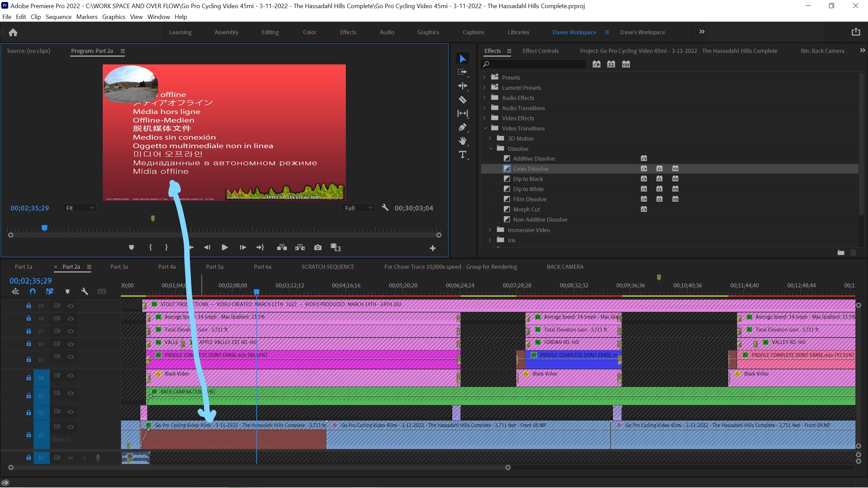The width and height of the screenshot is (868, 488).
Task: Select the Pen tool
Action: pyautogui.click(x=462, y=127)
